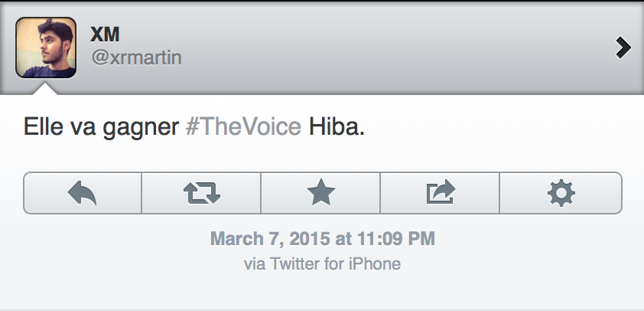The height and width of the screenshot is (311, 644).
Task: Click the March 7, 2015 timestamp
Action: [x=322, y=238]
